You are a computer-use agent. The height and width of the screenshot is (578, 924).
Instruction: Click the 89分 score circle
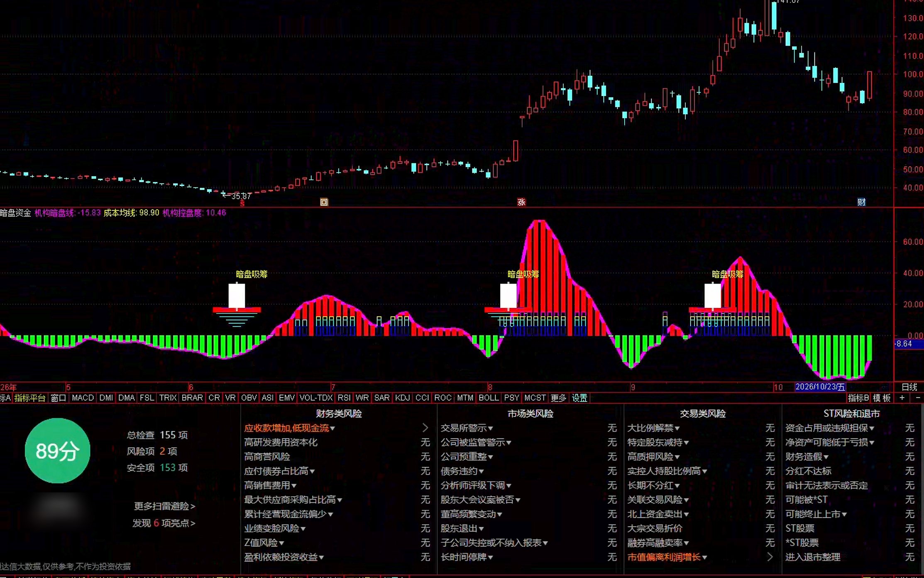(58, 451)
